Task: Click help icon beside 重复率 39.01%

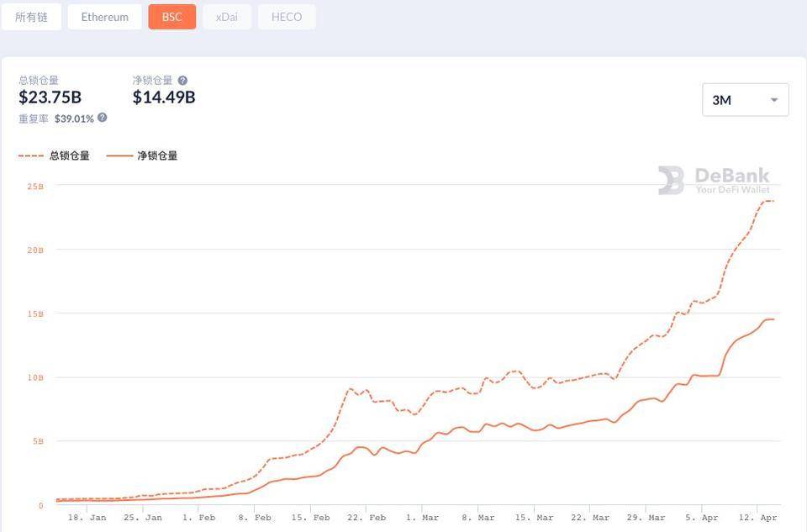Action: click(103, 118)
